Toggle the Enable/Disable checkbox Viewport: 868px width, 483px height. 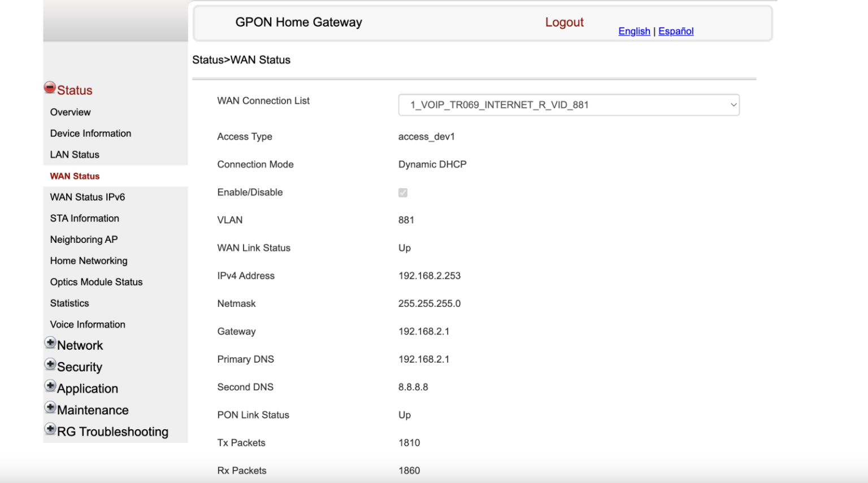pos(403,193)
